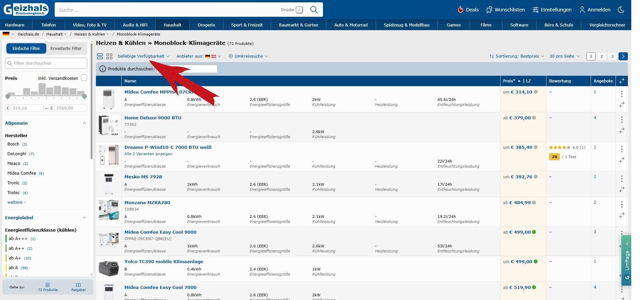The width and height of the screenshot is (644, 300).
Task: Open 30 pro Seite dropdown
Action: coord(565,56)
